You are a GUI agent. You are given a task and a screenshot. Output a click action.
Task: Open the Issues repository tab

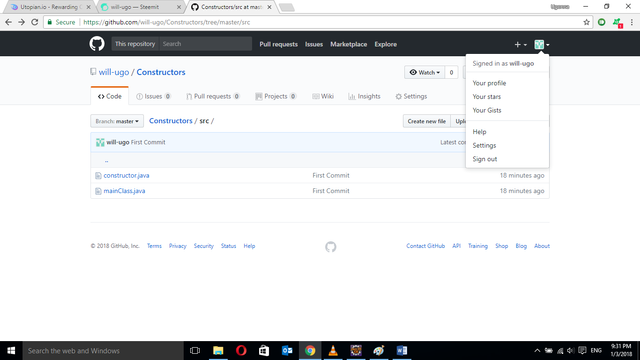point(153,96)
